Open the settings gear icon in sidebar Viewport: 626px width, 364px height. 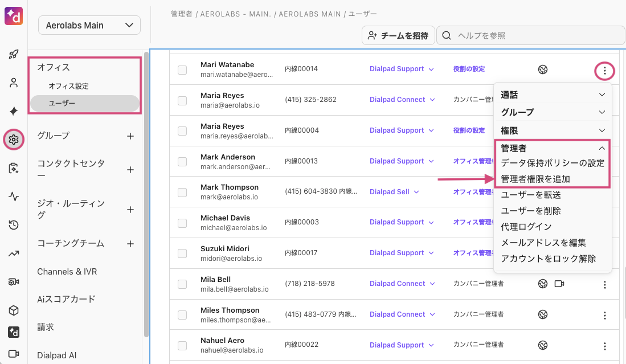(14, 139)
